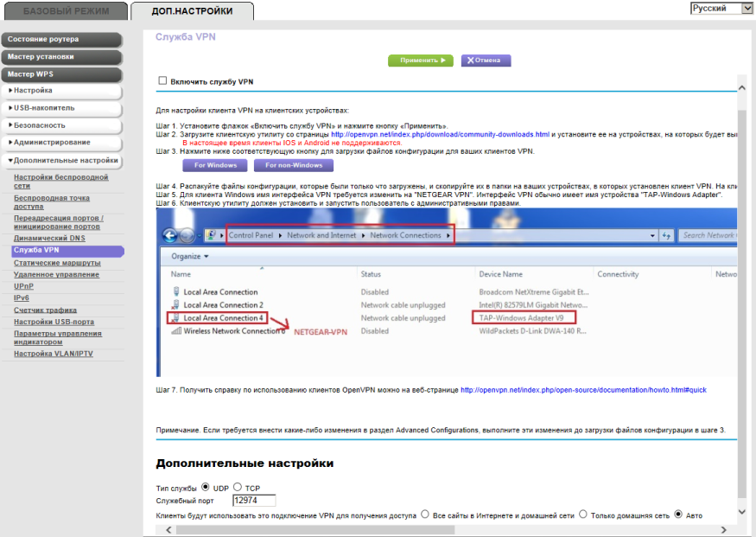Open the Статические маршруты page

tap(57, 263)
